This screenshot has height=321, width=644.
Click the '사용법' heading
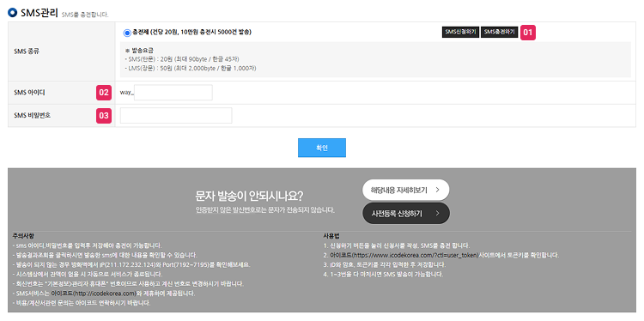click(x=331, y=236)
